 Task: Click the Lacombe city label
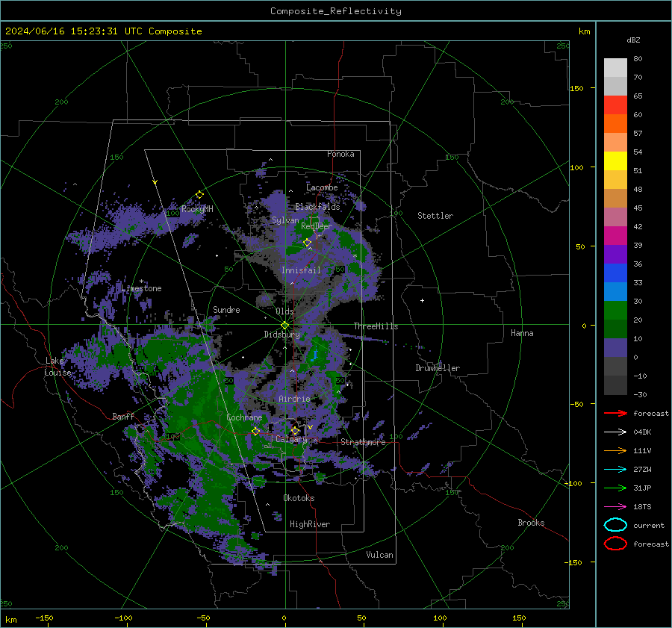(x=322, y=187)
